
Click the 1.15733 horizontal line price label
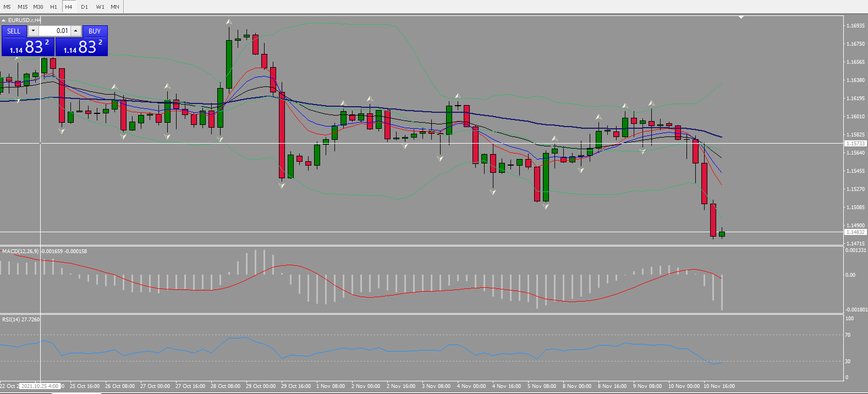(x=855, y=144)
